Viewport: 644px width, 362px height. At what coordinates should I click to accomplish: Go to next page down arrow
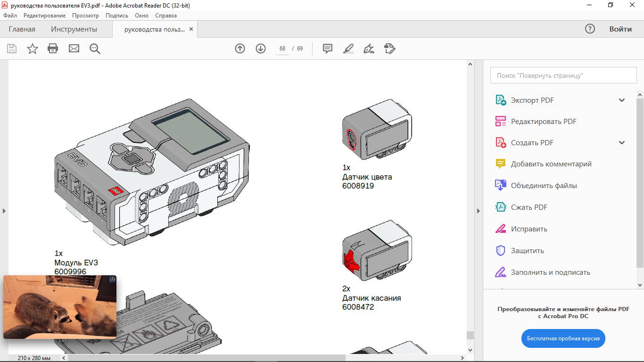pyautogui.click(x=261, y=49)
